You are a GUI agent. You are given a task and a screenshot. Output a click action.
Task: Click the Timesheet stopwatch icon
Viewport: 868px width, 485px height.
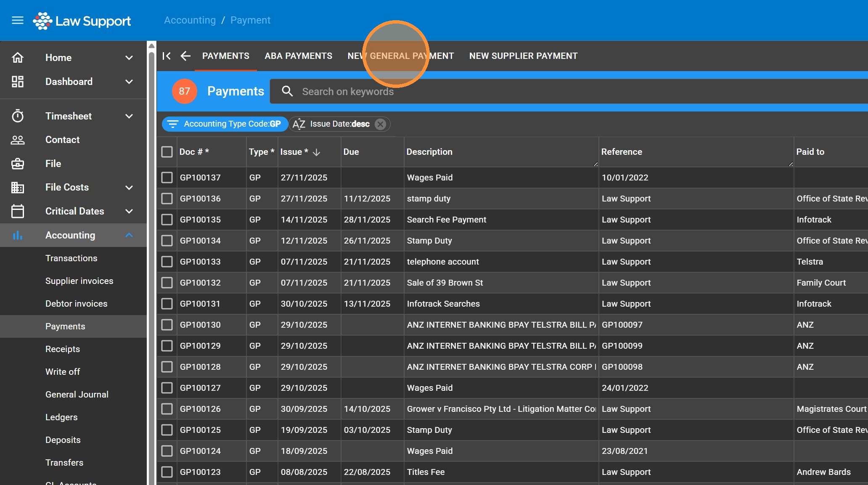[x=18, y=116]
